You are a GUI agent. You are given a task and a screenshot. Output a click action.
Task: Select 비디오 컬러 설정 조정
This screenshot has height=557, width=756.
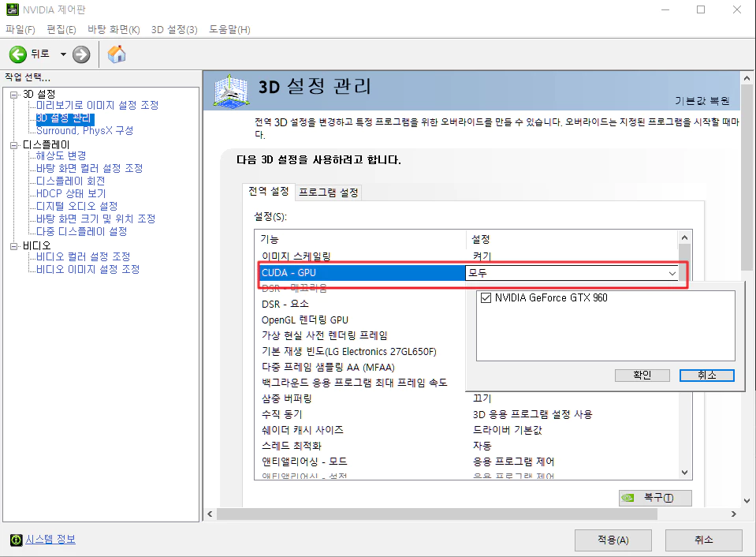(84, 256)
